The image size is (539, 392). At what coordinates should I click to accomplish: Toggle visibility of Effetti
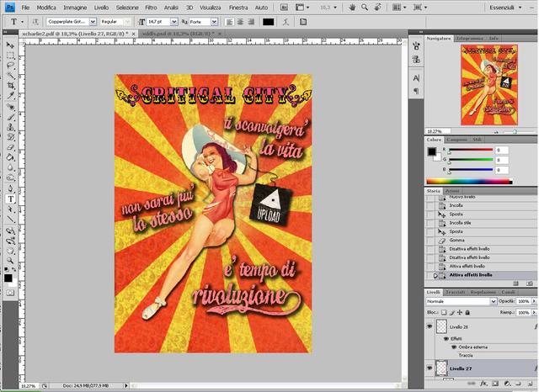tap(446, 338)
